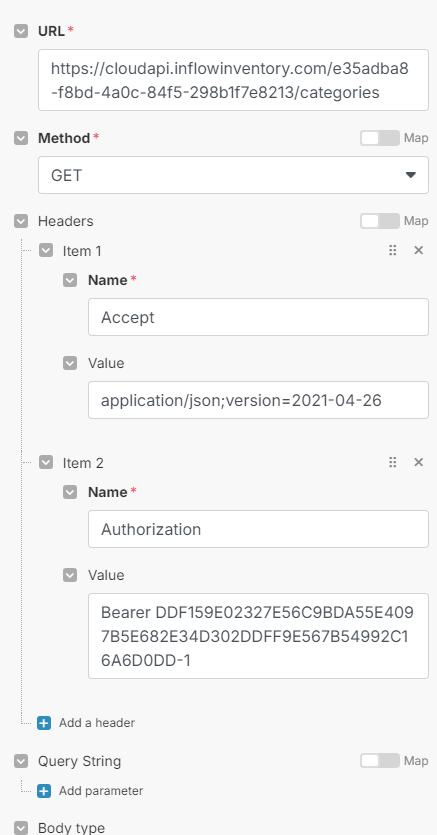Collapse header Item 2
This screenshot has width=437, height=835.
46,462
